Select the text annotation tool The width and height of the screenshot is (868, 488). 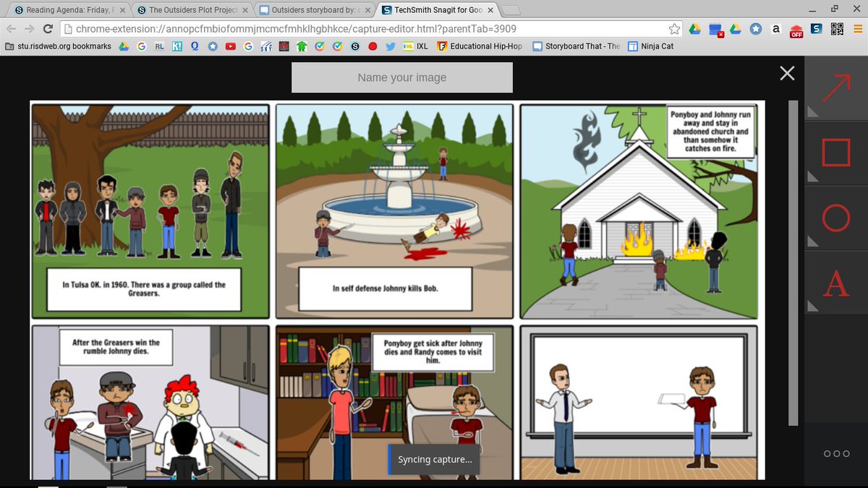pyautogui.click(x=836, y=283)
